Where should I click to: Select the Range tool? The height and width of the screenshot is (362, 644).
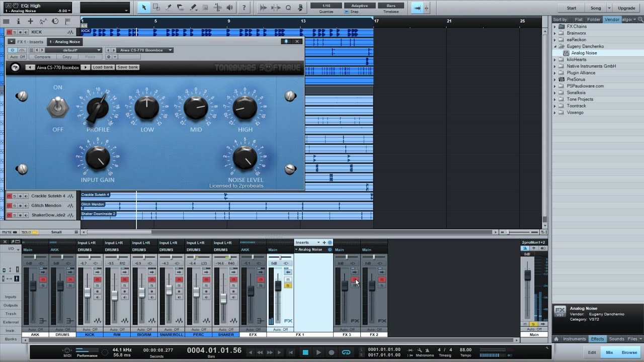click(156, 8)
